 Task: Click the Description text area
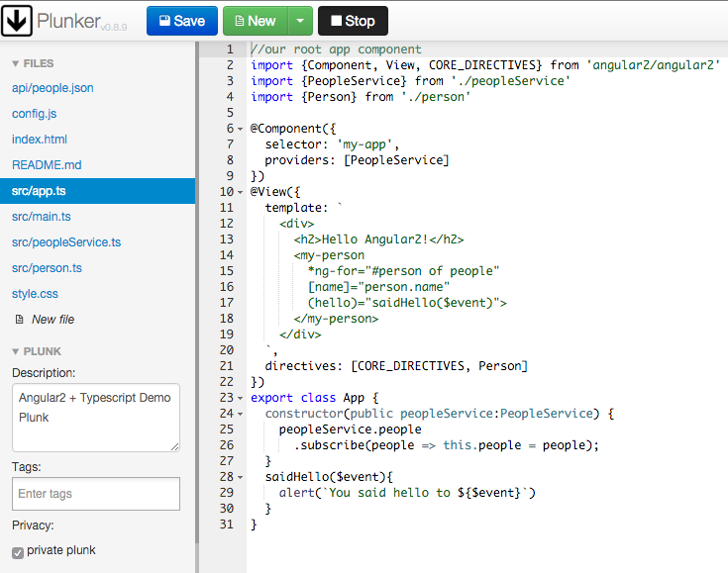pos(96,418)
